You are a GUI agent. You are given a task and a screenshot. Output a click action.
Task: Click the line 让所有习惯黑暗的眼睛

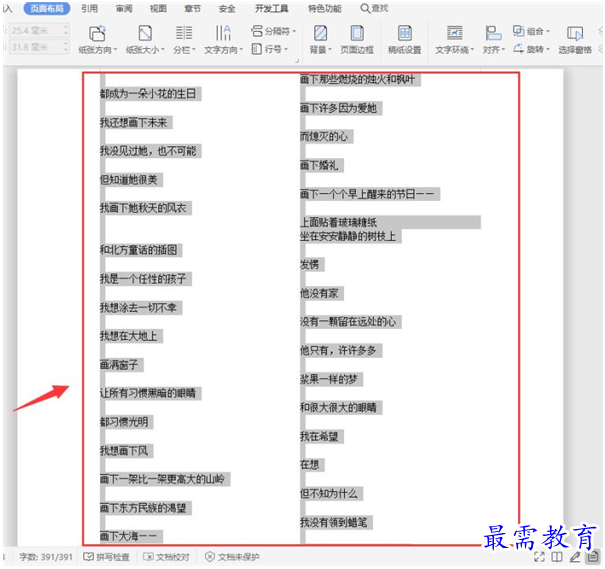click(148, 393)
